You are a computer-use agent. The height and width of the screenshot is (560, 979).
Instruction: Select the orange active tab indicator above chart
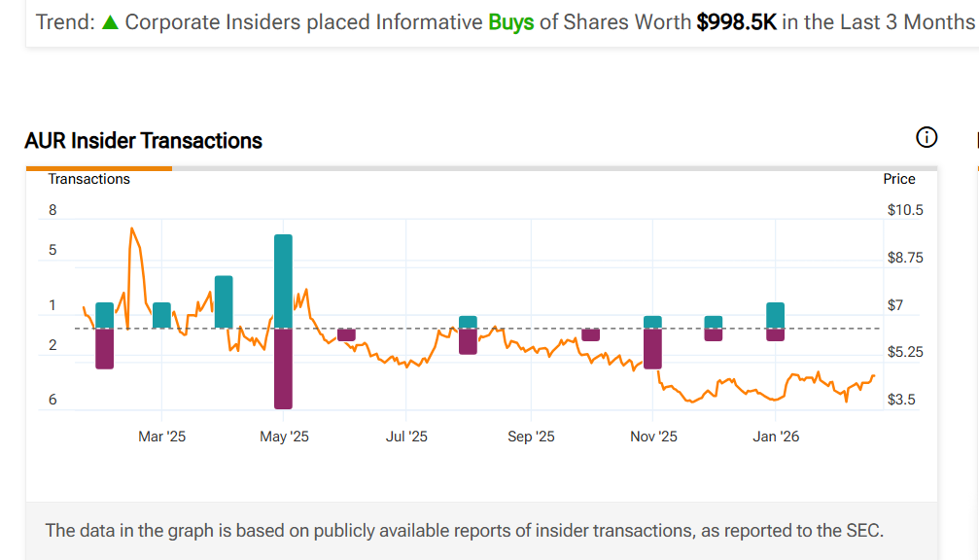click(x=98, y=168)
